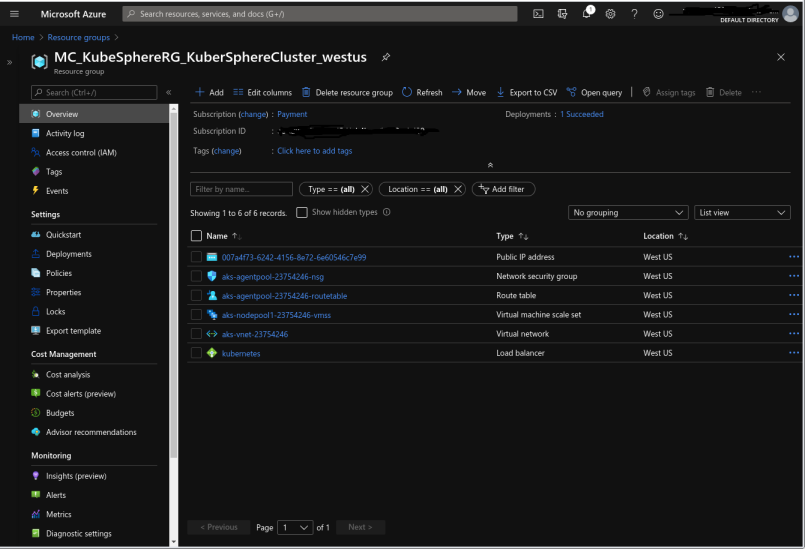Remove the Location == (all) filter
This screenshot has width=805, height=549.
tap(458, 189)
